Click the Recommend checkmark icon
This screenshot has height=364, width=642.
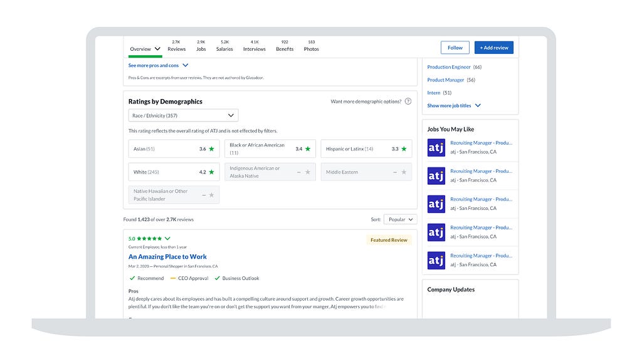132,278
